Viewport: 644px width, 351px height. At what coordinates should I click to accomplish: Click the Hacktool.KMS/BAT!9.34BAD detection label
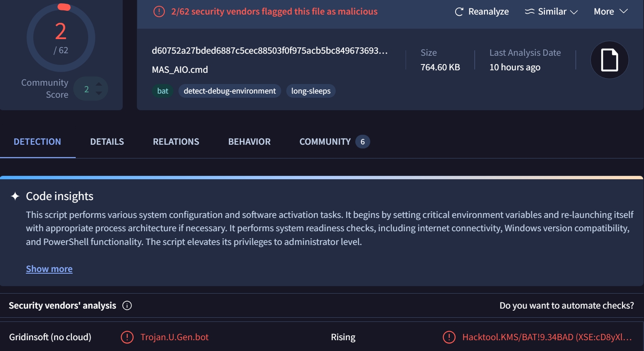click(x=547, y=337)
